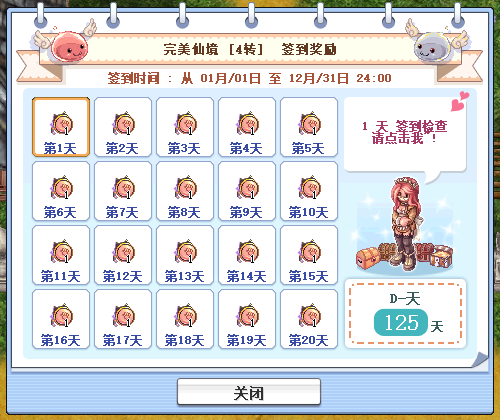This screenshot has width=500, height=420.
Task: Choose the 第12天 reward tile
Action: tap(123, 255)
